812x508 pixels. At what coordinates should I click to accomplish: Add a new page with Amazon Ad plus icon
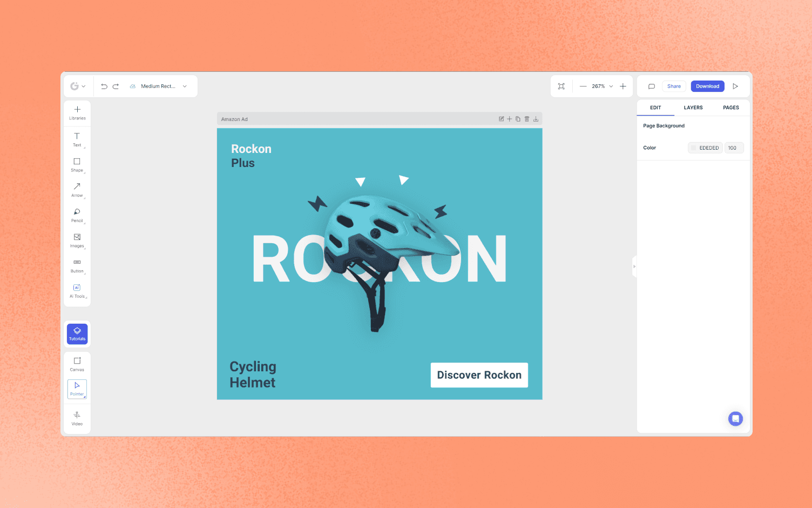pos(509,119)
